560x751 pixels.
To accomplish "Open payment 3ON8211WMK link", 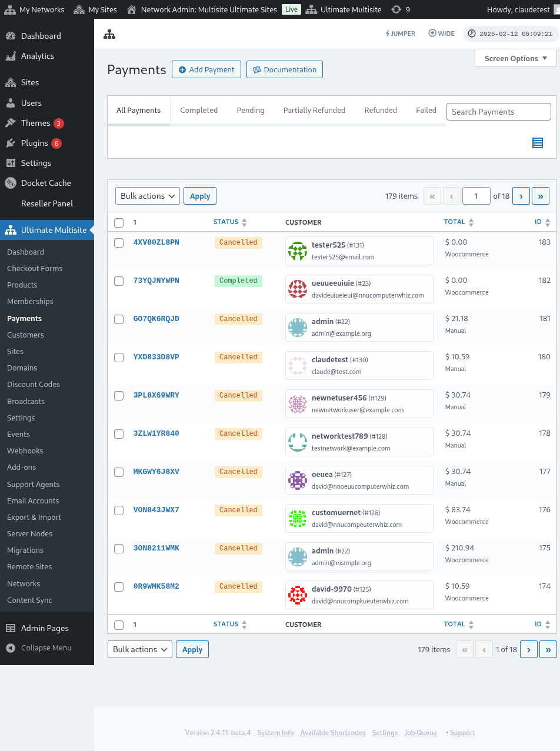I will 156,548.
